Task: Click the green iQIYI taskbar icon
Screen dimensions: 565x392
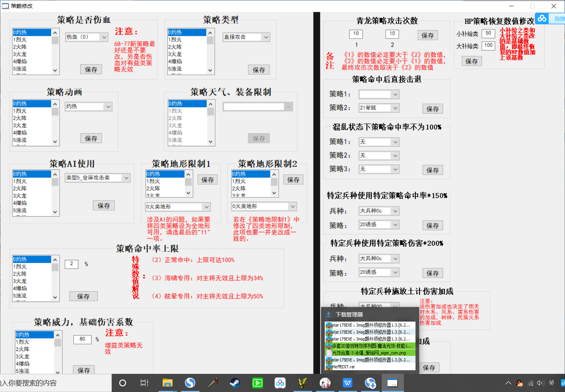Action: pyautogui.click(x=257, y=383)
